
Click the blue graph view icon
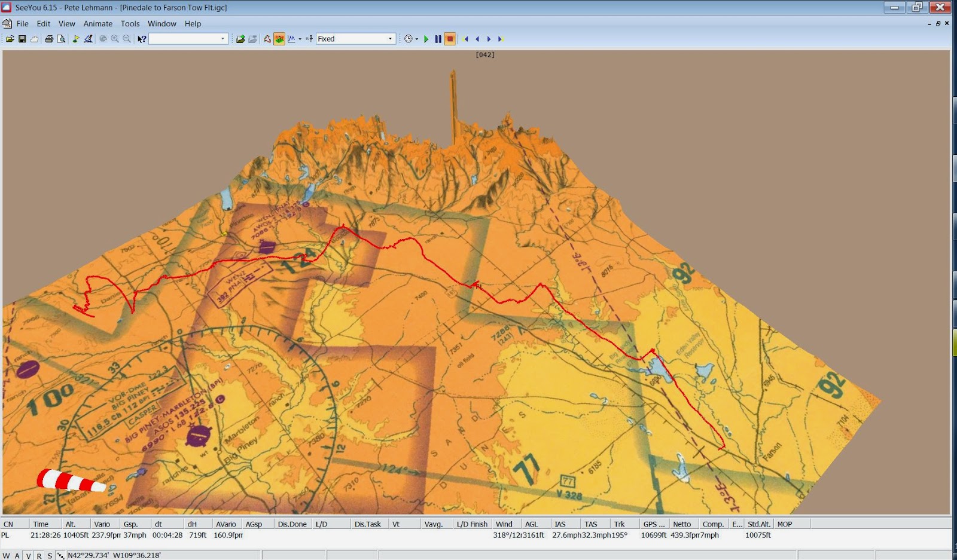291,39
